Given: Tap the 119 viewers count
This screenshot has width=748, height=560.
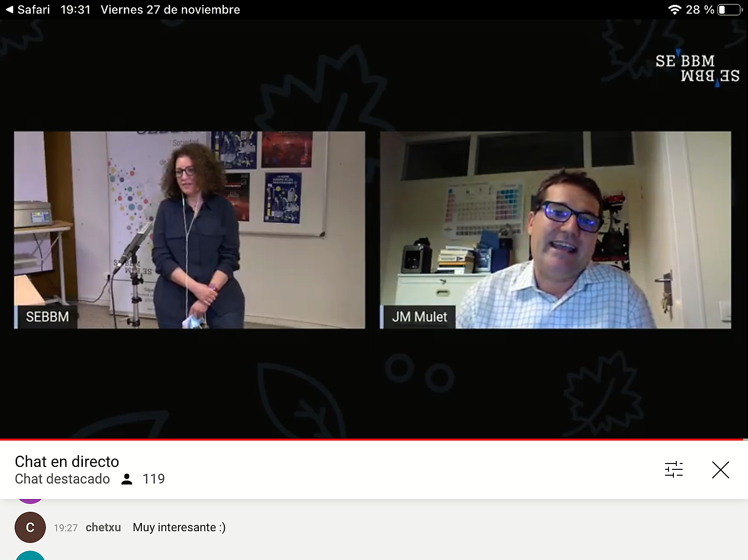Looking at the screenshot, I should 154,479.
